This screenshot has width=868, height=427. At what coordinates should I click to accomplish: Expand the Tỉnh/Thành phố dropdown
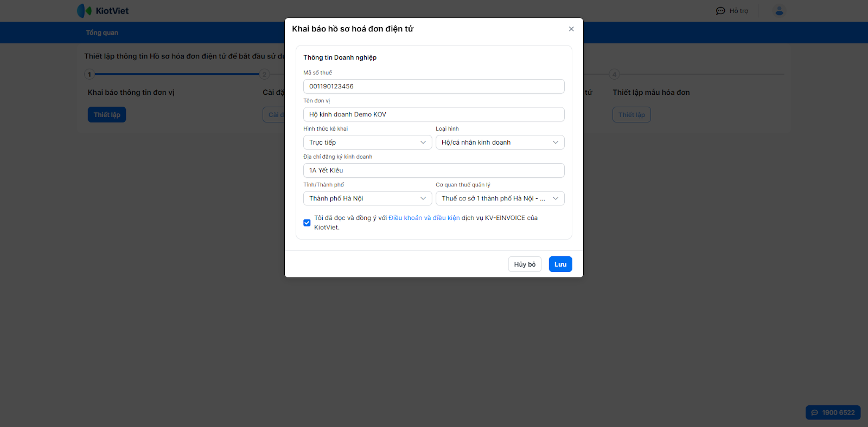pyautogui.click(x=367, y=198)
